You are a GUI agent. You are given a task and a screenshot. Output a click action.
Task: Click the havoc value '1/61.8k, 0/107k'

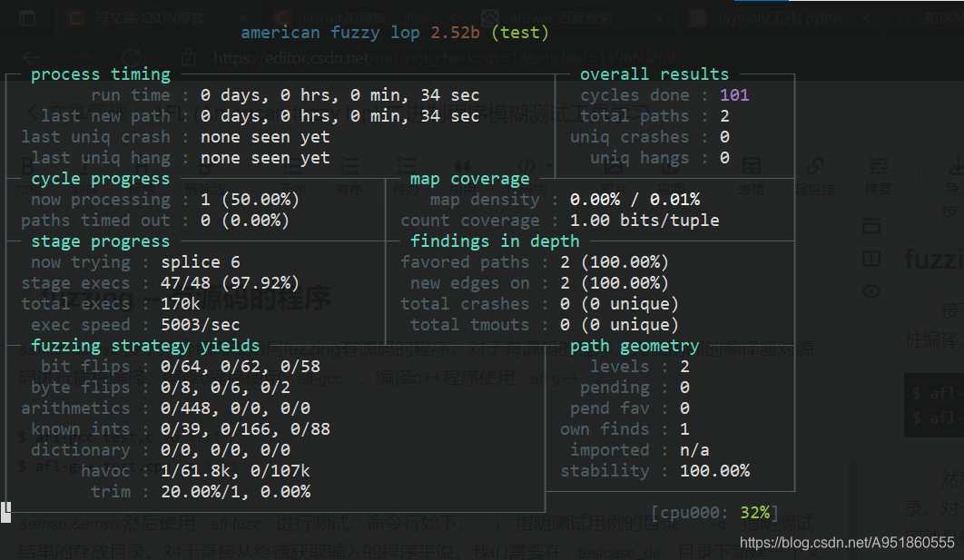(x=235, y=471)
